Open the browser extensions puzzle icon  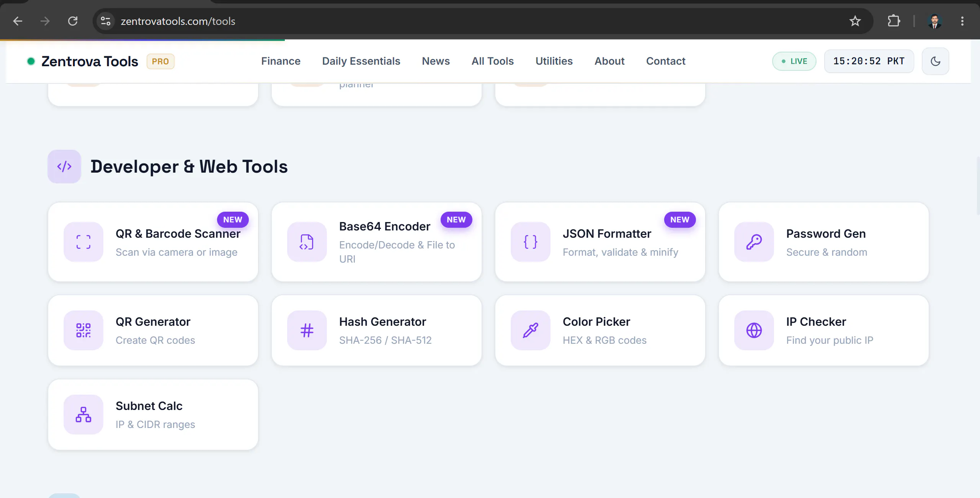coord(894,21)
